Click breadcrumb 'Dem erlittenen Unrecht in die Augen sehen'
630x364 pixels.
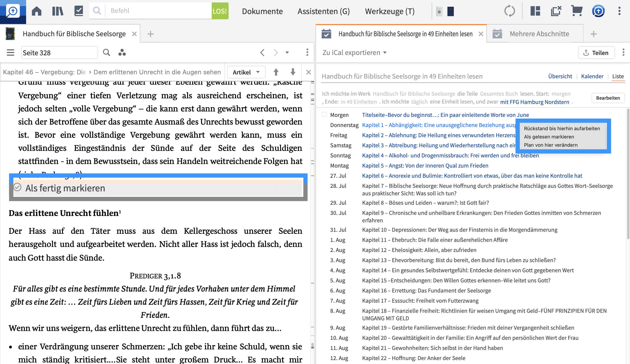click(x=157, y=72)
